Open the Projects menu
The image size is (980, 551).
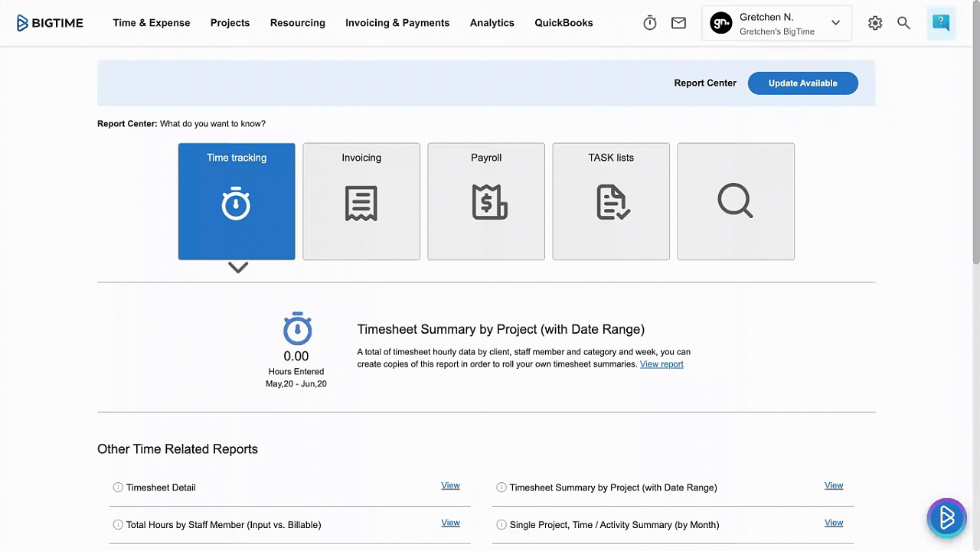[x=230, y=23]
